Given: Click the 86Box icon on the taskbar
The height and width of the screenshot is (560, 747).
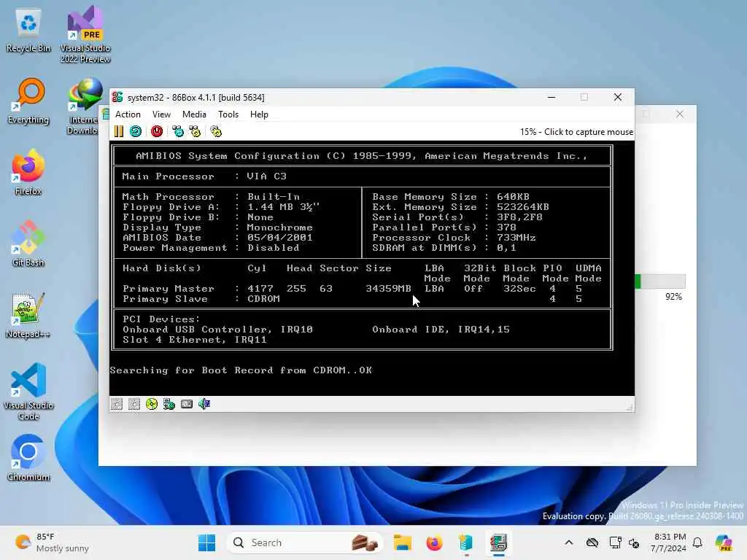Looking at the screenshot, I should tap(498, 542).
